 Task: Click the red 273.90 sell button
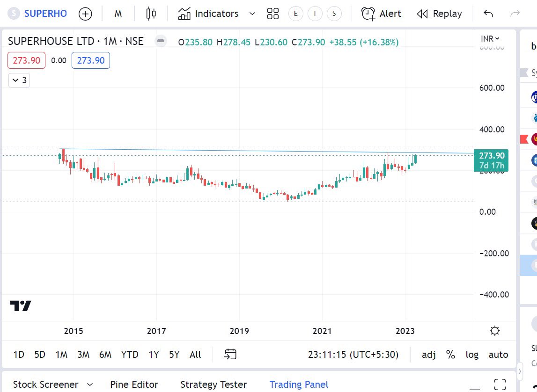pyautogui.click(x=26, y=60)
